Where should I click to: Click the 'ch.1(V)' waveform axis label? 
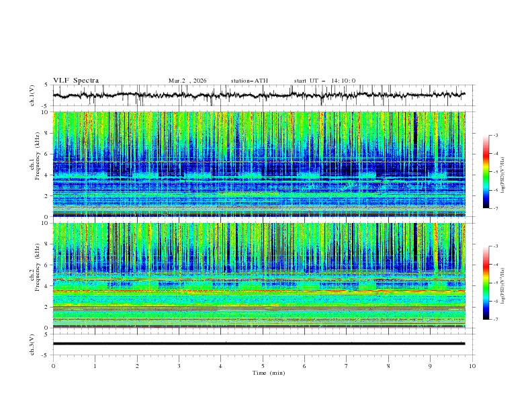32,95
